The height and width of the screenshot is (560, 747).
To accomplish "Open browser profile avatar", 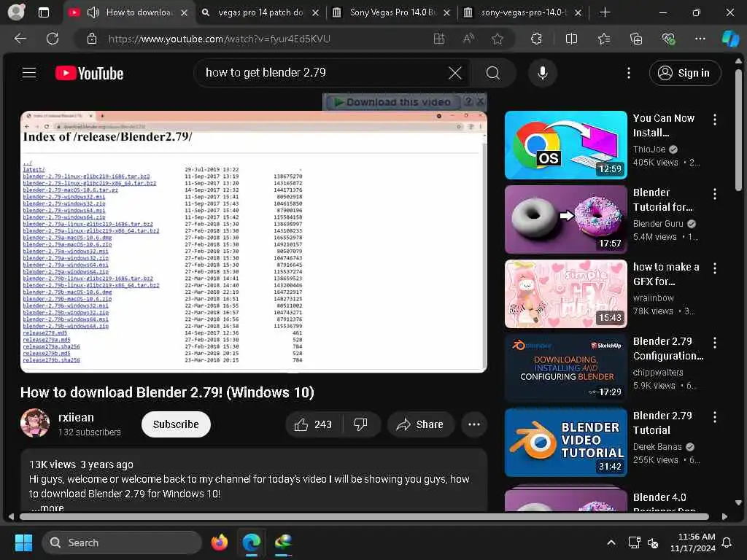I will coord(16,12).
